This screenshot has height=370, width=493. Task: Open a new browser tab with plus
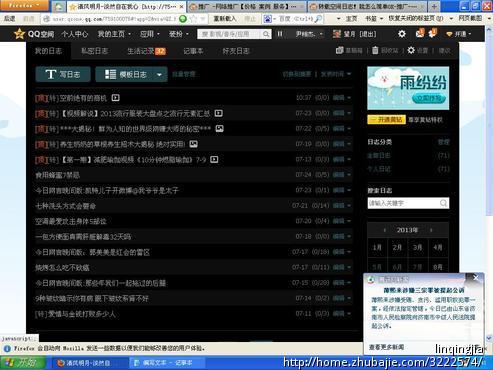point(434,6)
